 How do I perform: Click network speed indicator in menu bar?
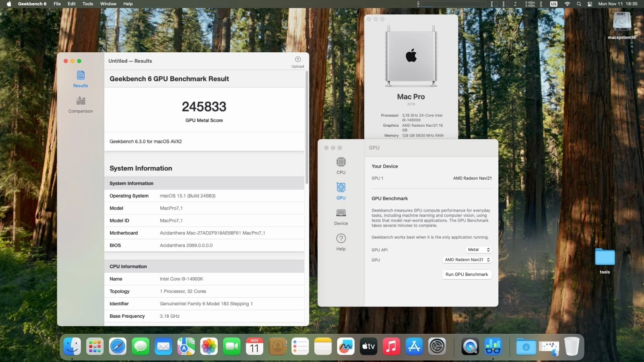click(x=530, y=4)
